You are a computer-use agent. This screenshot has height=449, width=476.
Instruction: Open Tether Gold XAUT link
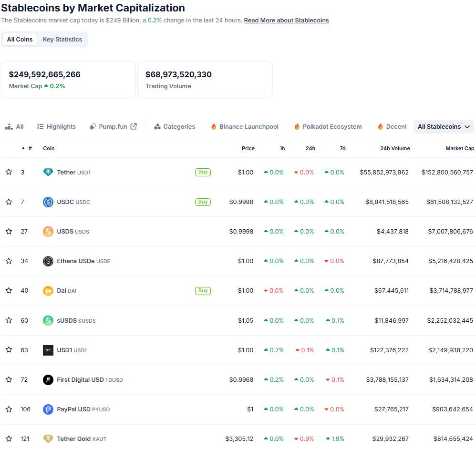[82, 439]
